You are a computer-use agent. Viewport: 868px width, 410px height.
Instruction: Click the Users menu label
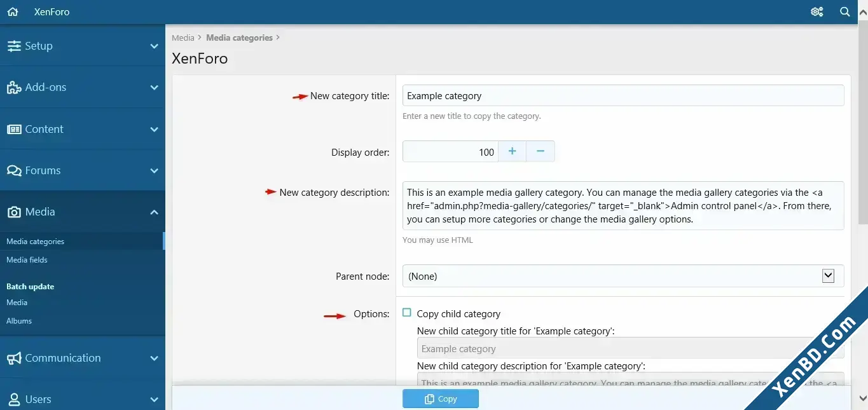tap(38, 399)
